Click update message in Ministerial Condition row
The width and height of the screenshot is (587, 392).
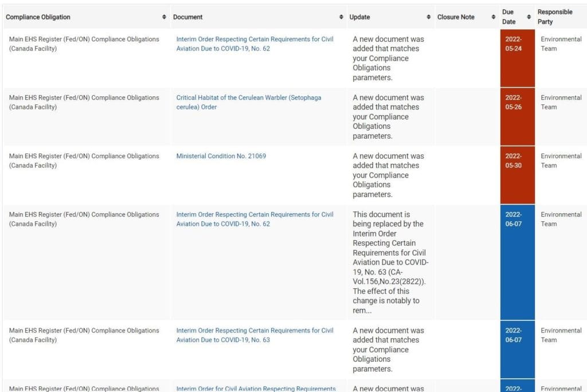point(388,175)
